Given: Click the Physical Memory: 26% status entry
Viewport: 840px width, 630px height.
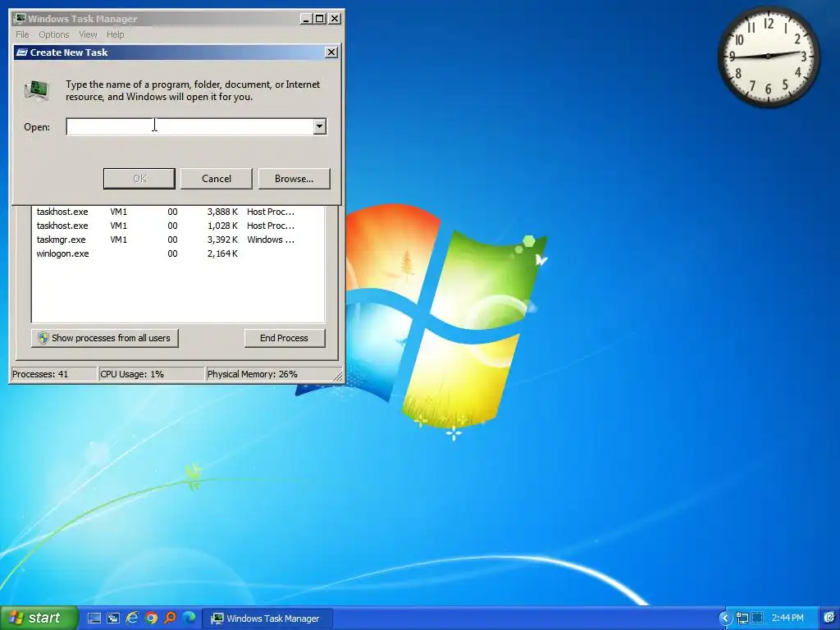Looking at the screenshot, I should click(x=269, y=374).
